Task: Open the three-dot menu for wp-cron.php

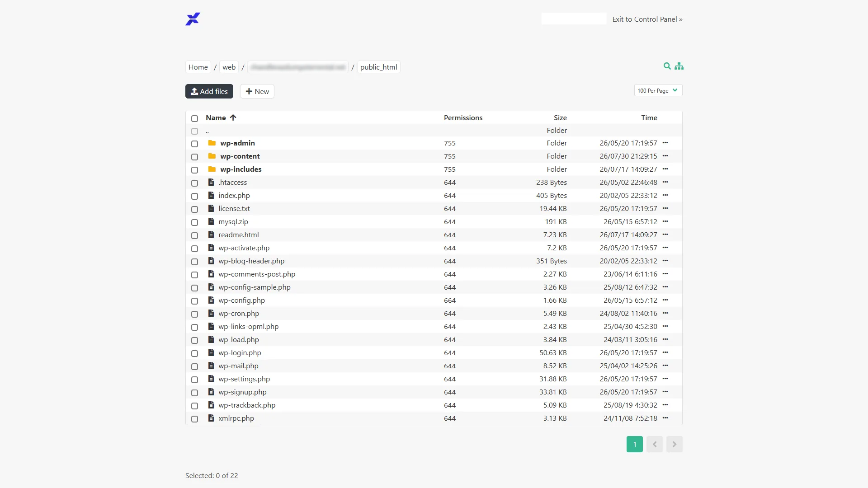Action: point(665,313)
